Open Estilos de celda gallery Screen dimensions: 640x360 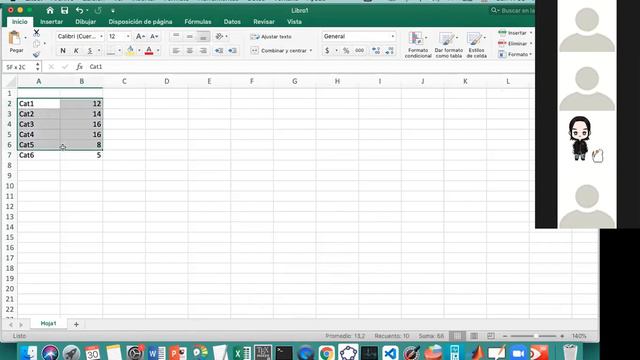[476, 44]
